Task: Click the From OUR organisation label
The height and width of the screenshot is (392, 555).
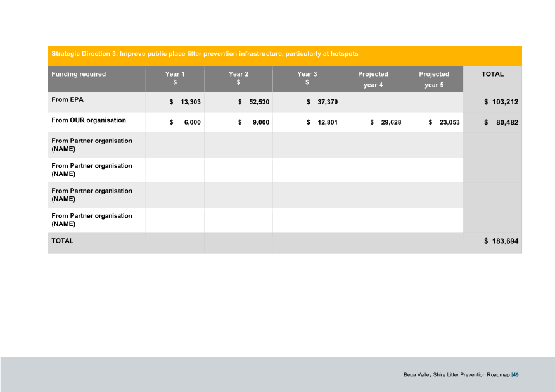Action: (x=91, y=120)
